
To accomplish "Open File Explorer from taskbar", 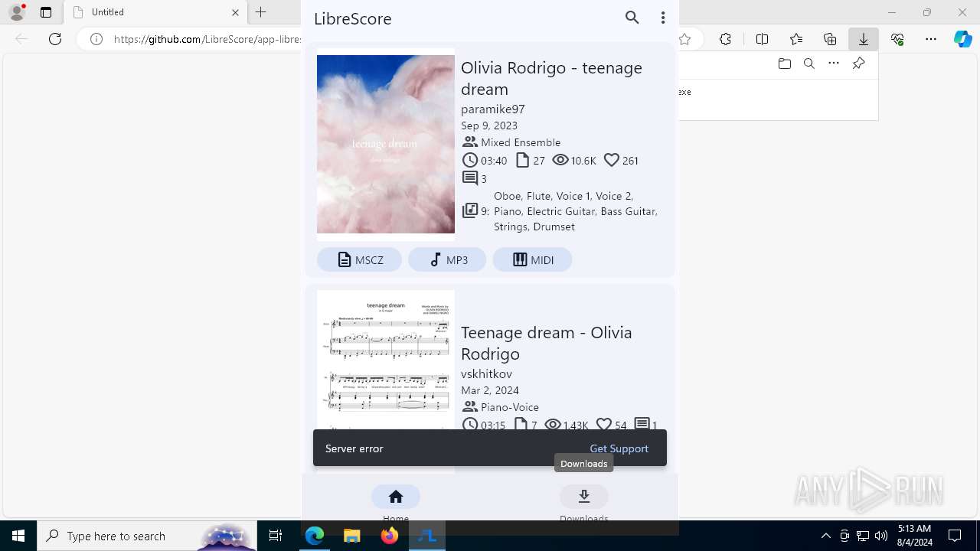I will pos(352,536).
